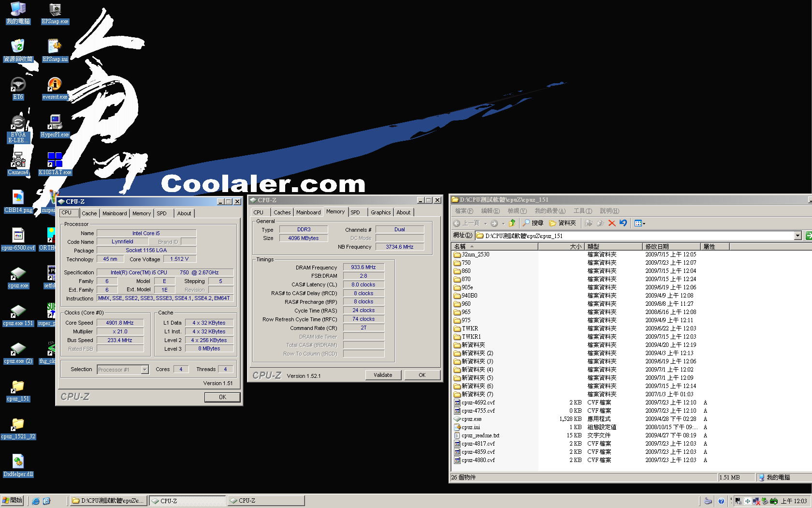Screen dimensions: 812x508
Task: Switch to Caches tab in CPU-Z 1.52.1
Action: pos(282,212)
